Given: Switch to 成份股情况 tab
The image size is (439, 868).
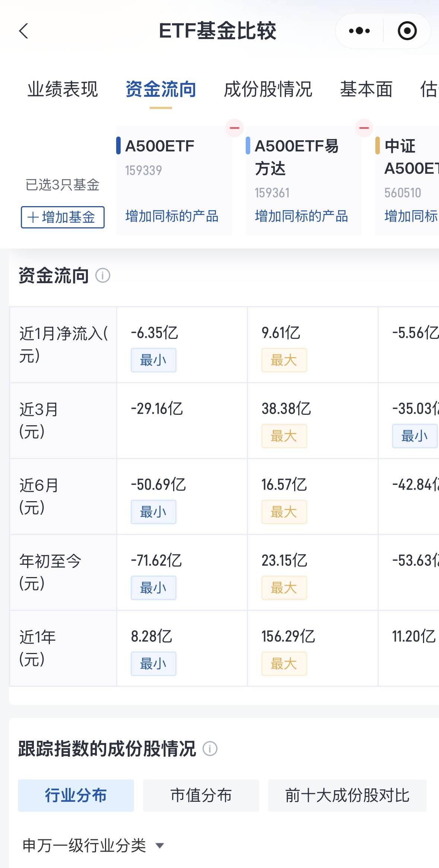Looking at the screenshot, I should click(268, 89).
